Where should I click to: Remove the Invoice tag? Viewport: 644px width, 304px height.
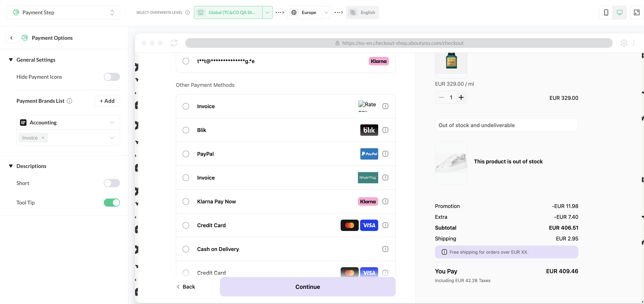[43, 138]
